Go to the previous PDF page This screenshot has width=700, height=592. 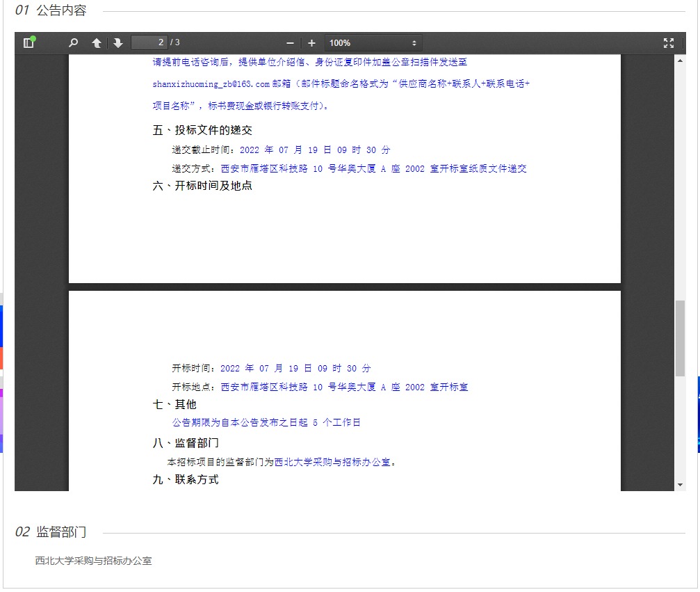click(97, 43)
